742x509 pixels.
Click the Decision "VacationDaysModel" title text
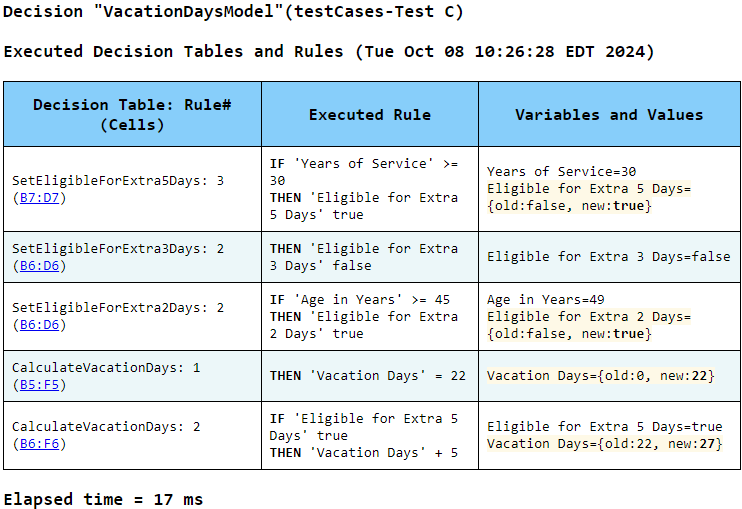pos(233,13)
